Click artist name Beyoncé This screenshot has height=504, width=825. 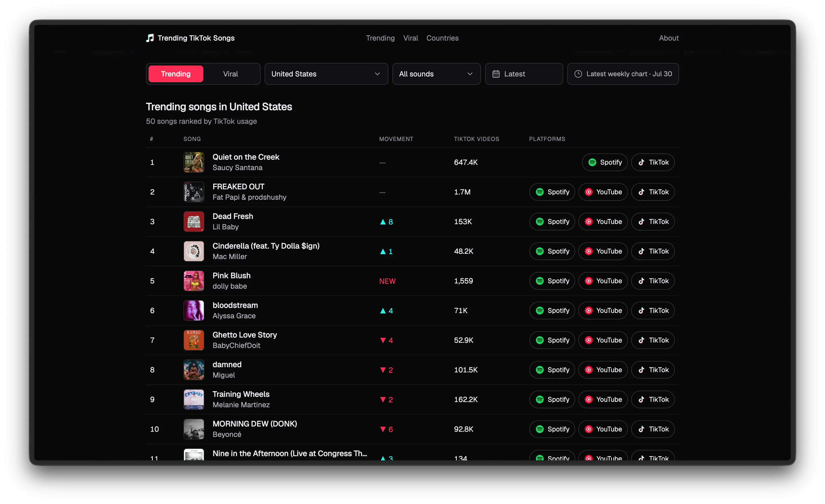(x=227, y=434)
